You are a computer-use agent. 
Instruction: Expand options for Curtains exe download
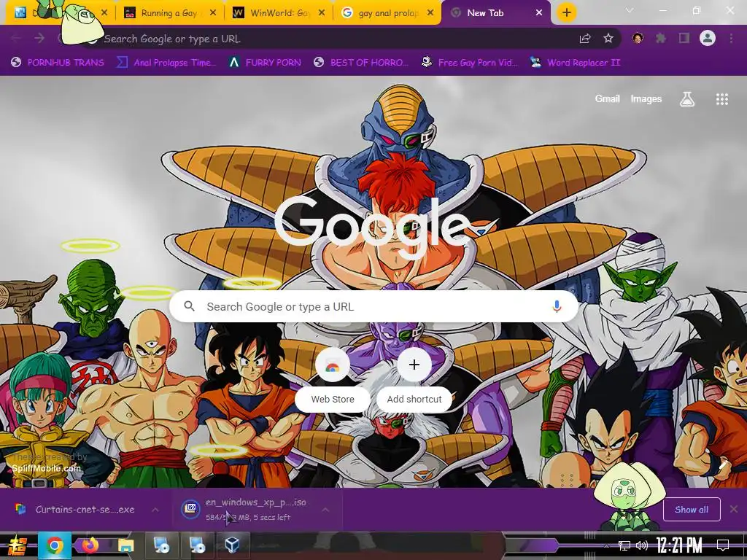pos(155,510)
